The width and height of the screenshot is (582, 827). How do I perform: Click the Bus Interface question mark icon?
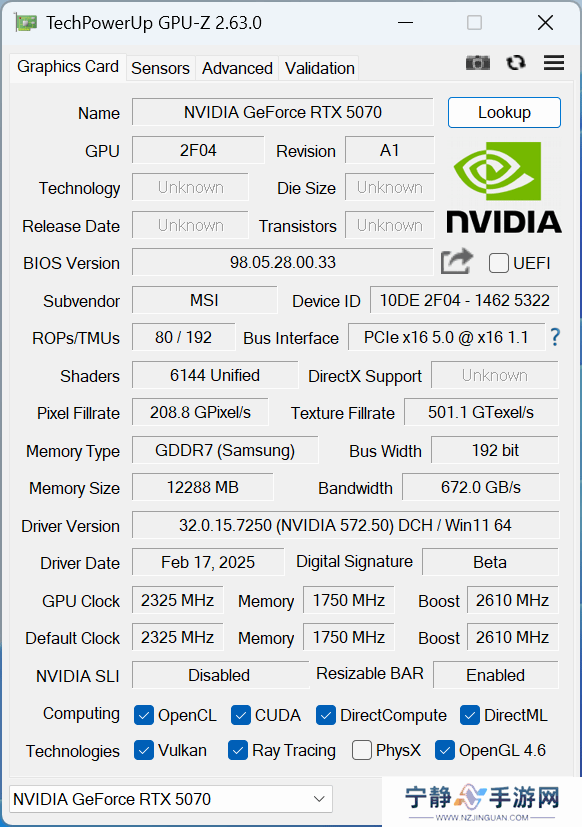(555, 337)
